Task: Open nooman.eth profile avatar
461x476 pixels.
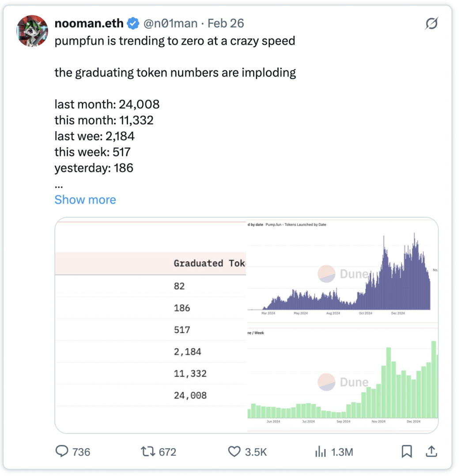Action: pyautogui.click(x=32, y=31)
